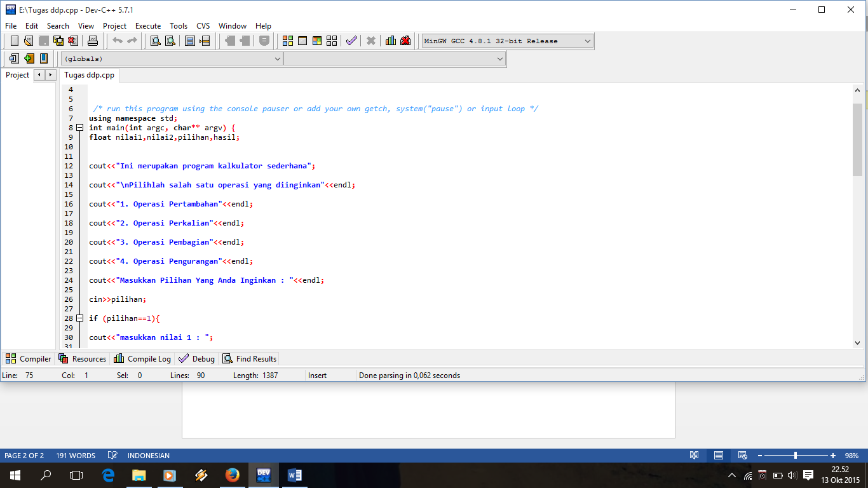This screenshot has height=488, width=868.
Task: Open Dev-C++ from the taskbar
Action: pyautogui.click(x=262, y=475)
